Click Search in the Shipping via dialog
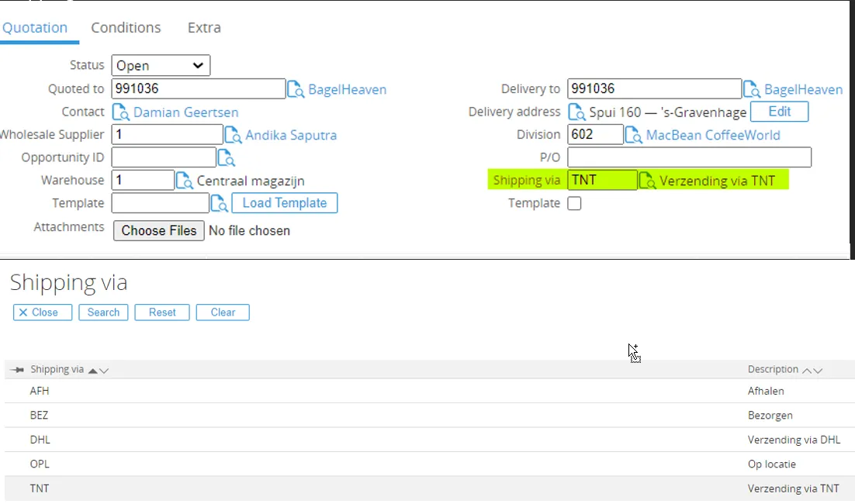This screenshot has height=504, width=855. [102, 312]
